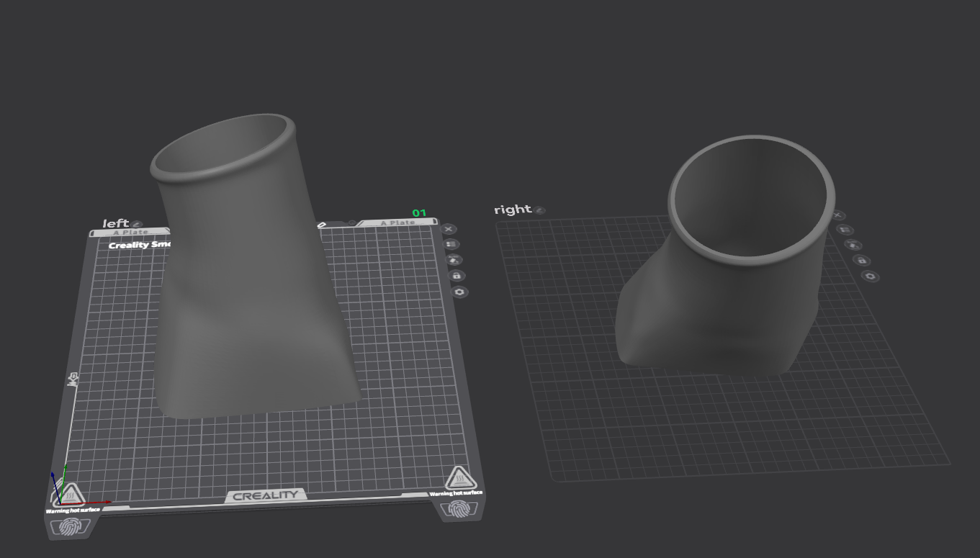
Task: Arrange objects on the left plate
Action: click(451, 245)
